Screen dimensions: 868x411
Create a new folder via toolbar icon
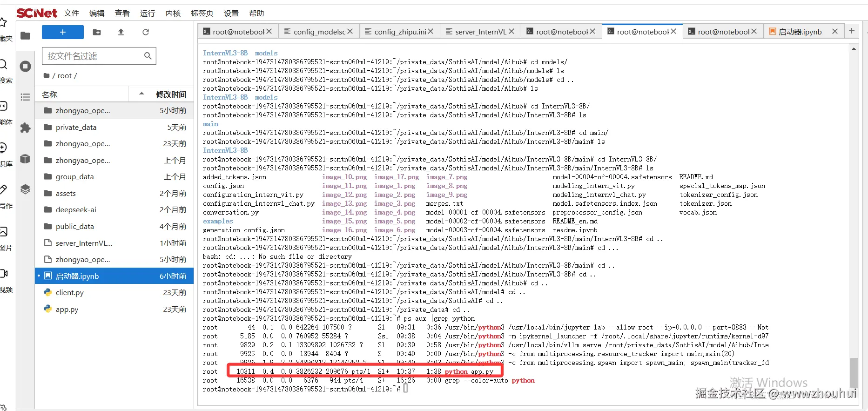[97, 32]
